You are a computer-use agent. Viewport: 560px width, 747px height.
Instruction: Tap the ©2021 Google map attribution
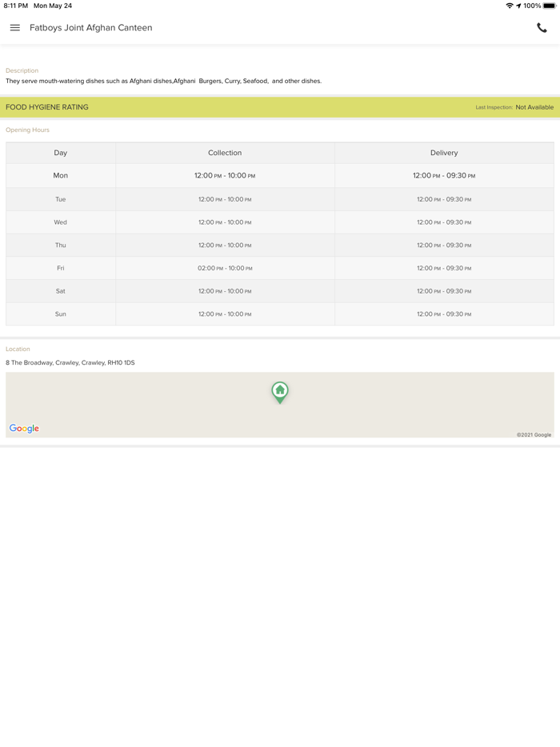(534, 434)
